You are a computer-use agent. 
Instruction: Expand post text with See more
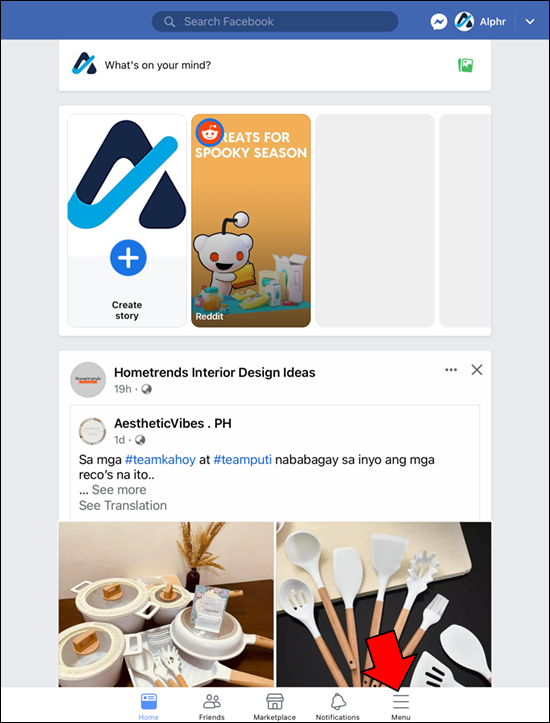[119, 490]
